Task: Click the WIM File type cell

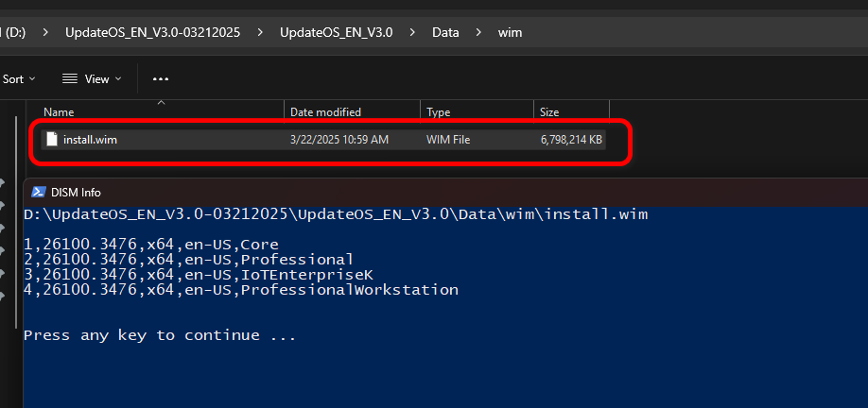Action: [448, 140]
